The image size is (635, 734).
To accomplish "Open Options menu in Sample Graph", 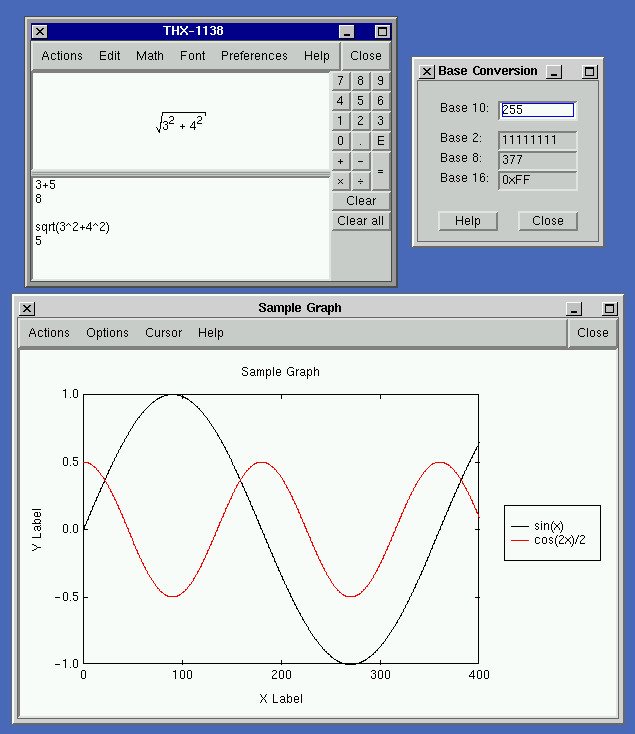I will pyautogui.click(x=107, y=333).
